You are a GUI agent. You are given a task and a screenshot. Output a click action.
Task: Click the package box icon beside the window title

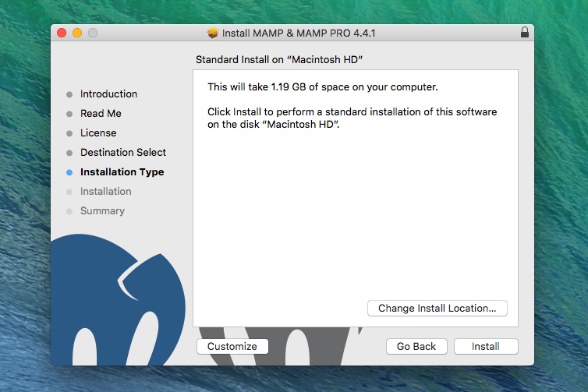pyautogui.click(x=213, y=34)
